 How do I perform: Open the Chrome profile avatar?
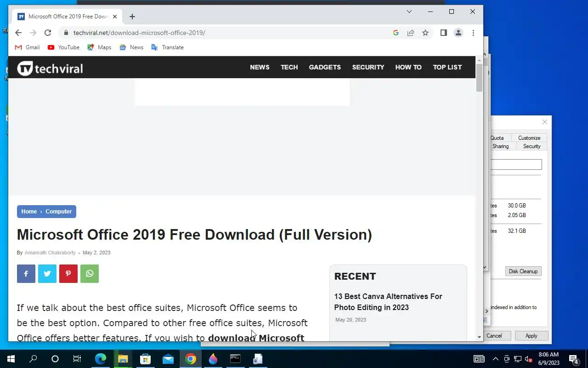(458, 33)
